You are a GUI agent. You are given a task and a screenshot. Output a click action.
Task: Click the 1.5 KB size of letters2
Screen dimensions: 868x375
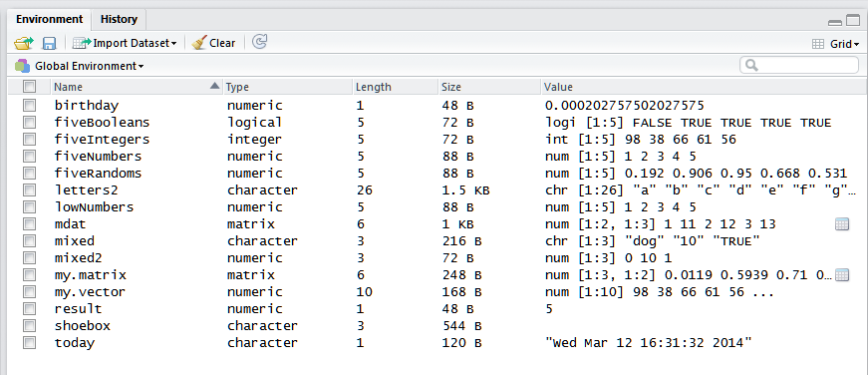465,190
